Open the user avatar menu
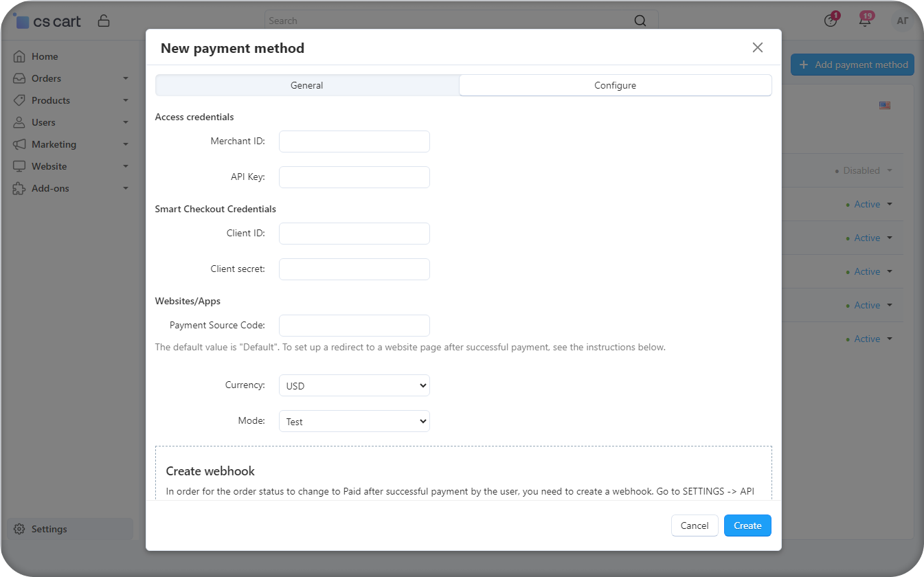 (x=901, y=21)
